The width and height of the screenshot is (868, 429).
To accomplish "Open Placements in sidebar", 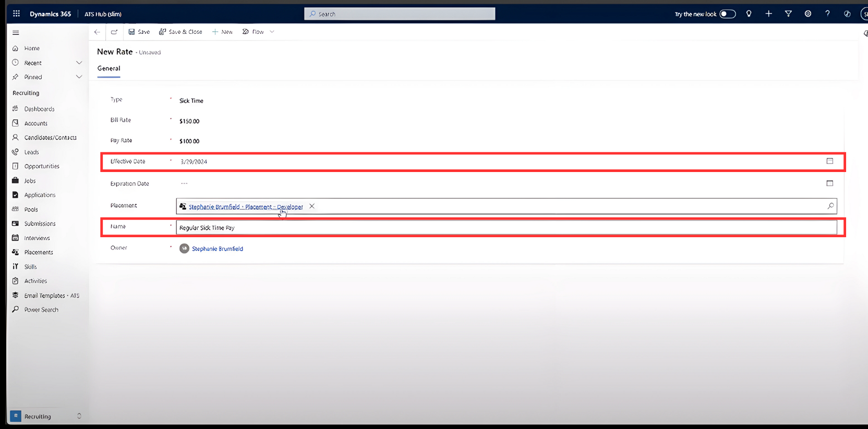I will [x=39, y=252].
